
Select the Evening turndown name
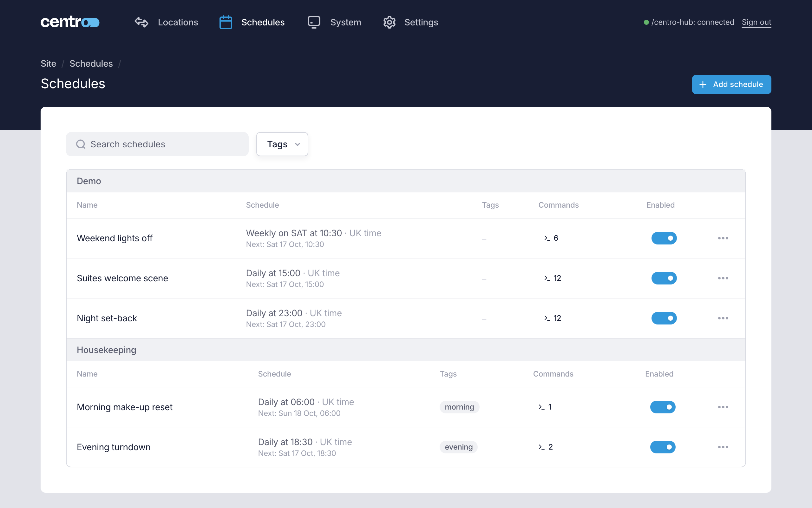pos(114,447)
